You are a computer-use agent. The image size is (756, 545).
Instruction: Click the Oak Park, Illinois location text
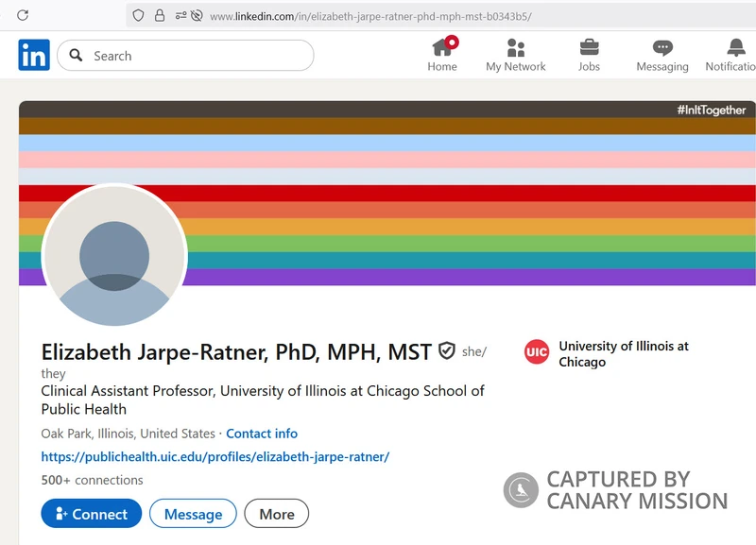[128, 434]
